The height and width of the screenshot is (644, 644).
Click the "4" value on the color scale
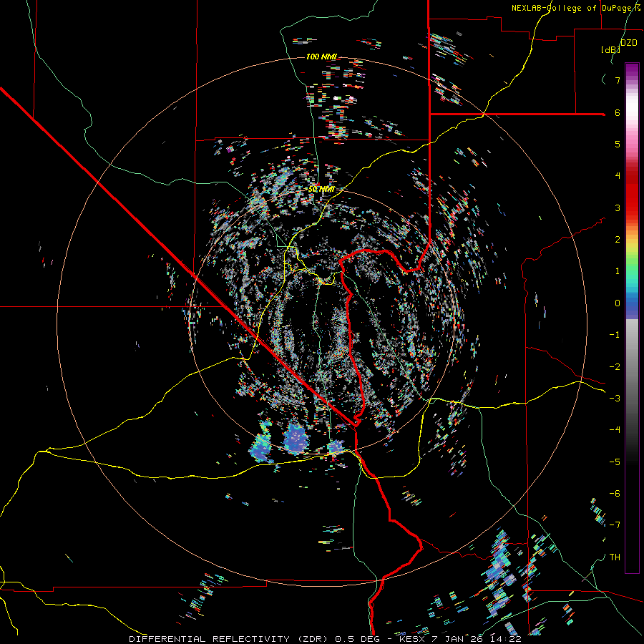click(x=618, y=176)
